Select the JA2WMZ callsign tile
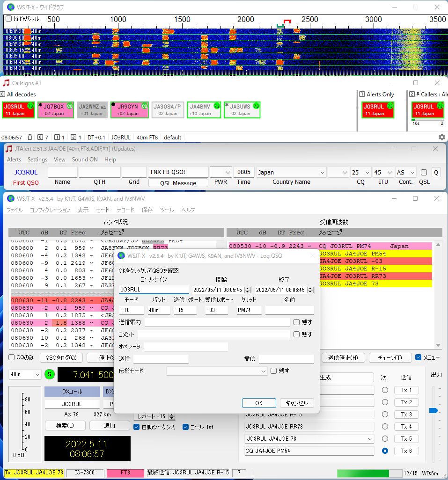 [x=92, y=110]
